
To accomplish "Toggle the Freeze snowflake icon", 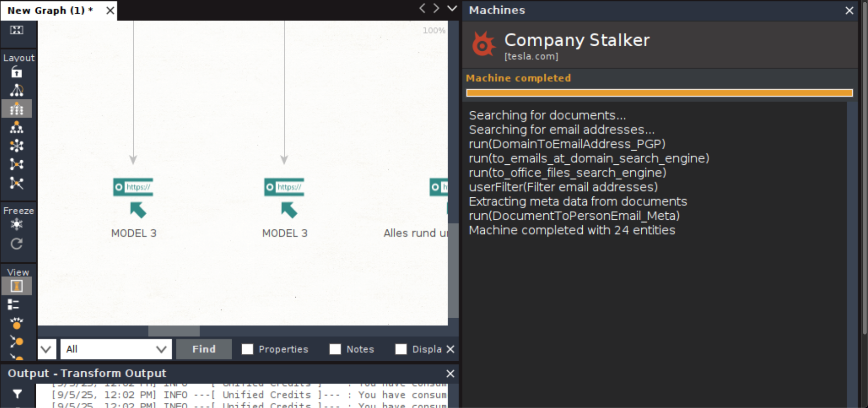I will [17, 225].
